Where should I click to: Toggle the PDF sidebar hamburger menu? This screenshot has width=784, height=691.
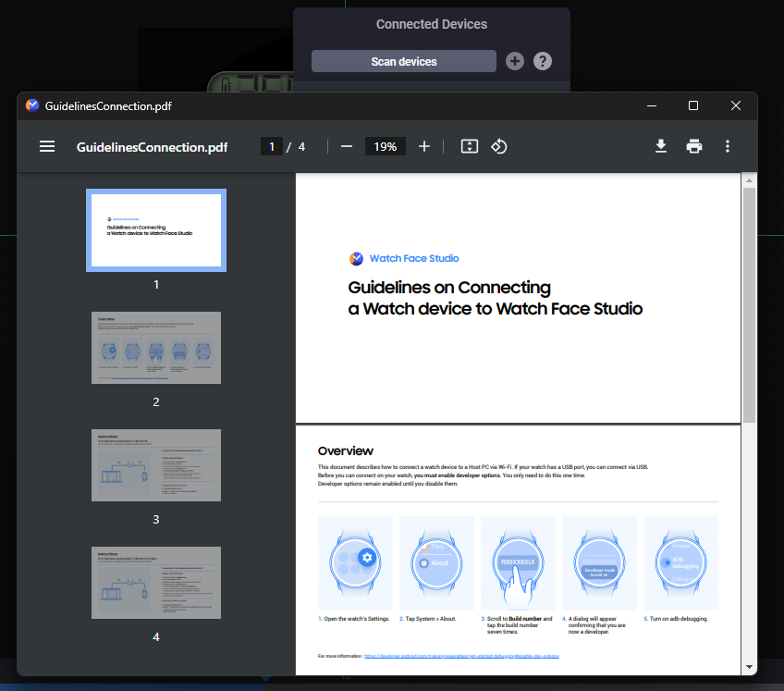(47, 146)
